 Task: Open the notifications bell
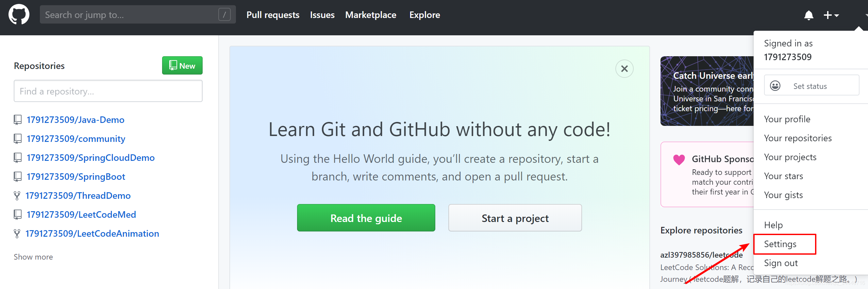[x=809, y=15]
